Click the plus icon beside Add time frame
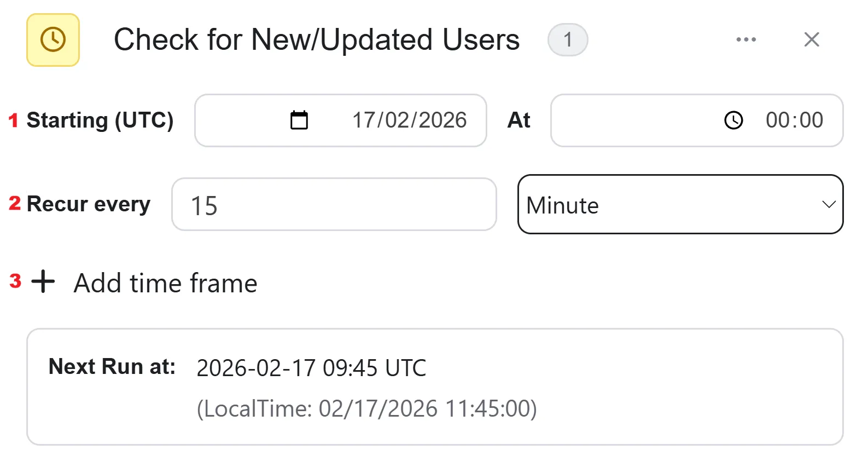 [43, 282]
